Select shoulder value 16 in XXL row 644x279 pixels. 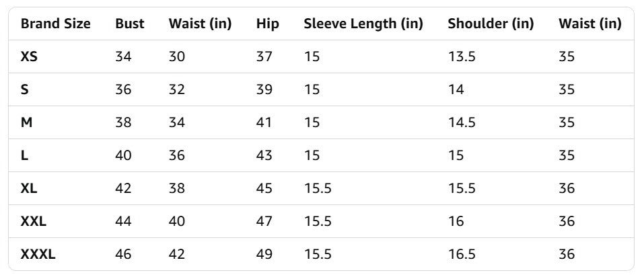[x=456, y=221]
